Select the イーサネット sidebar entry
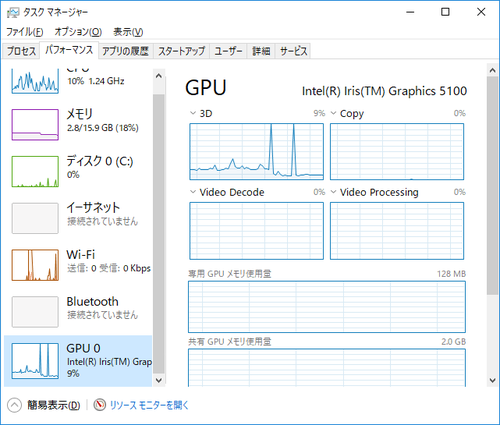The height and width of the screenshot is (425, 500). coord(78,218)
